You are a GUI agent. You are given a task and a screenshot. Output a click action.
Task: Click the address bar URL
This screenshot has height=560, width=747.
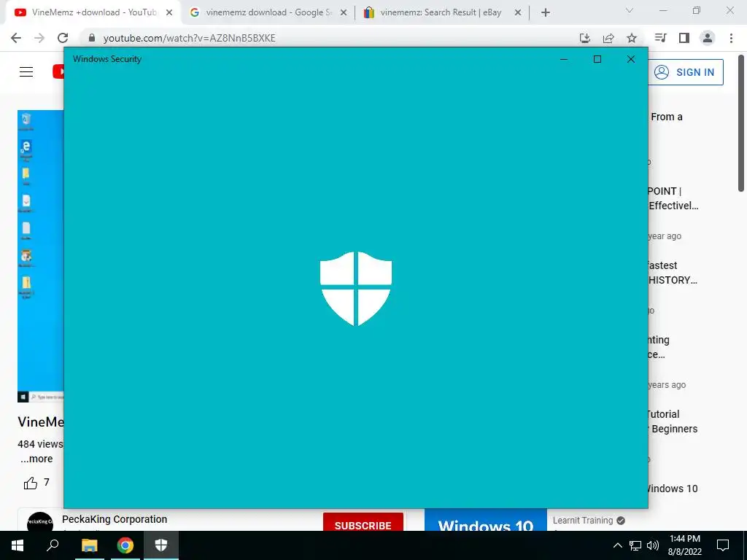[189, 38]
